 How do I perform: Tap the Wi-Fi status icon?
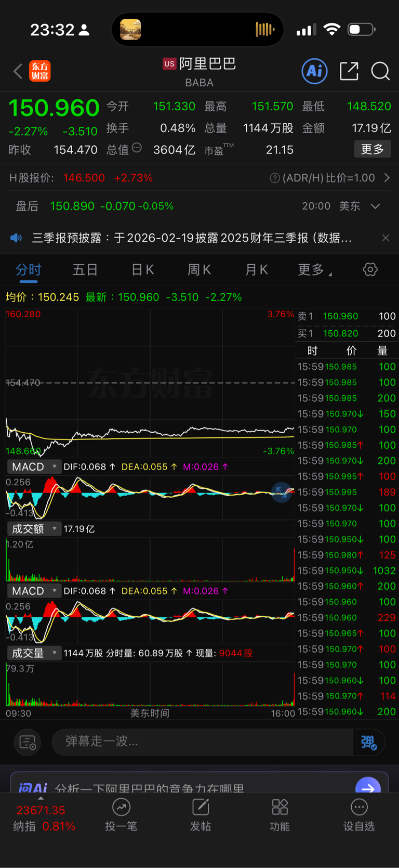tap(331, 30)
